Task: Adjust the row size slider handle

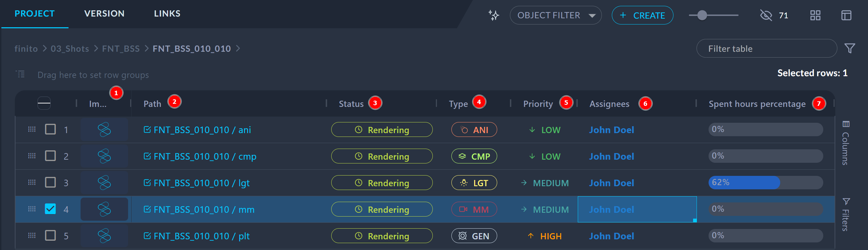Action: 702,15
